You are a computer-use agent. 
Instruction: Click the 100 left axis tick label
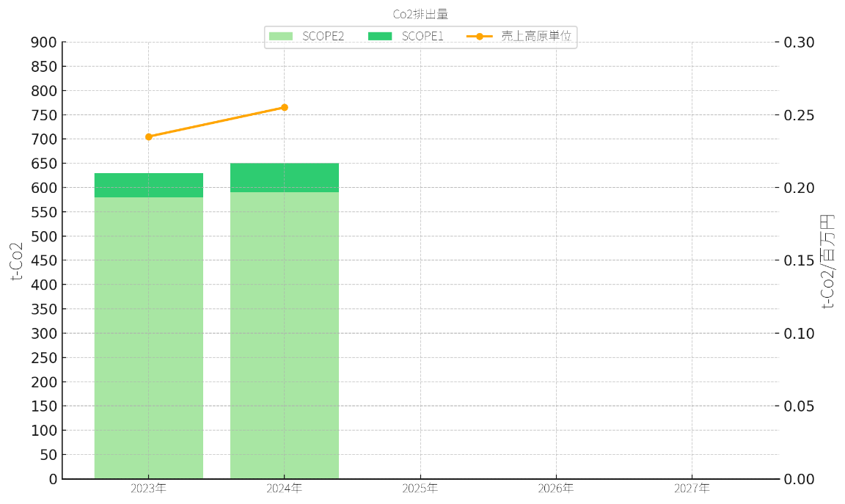coord(44,431)
